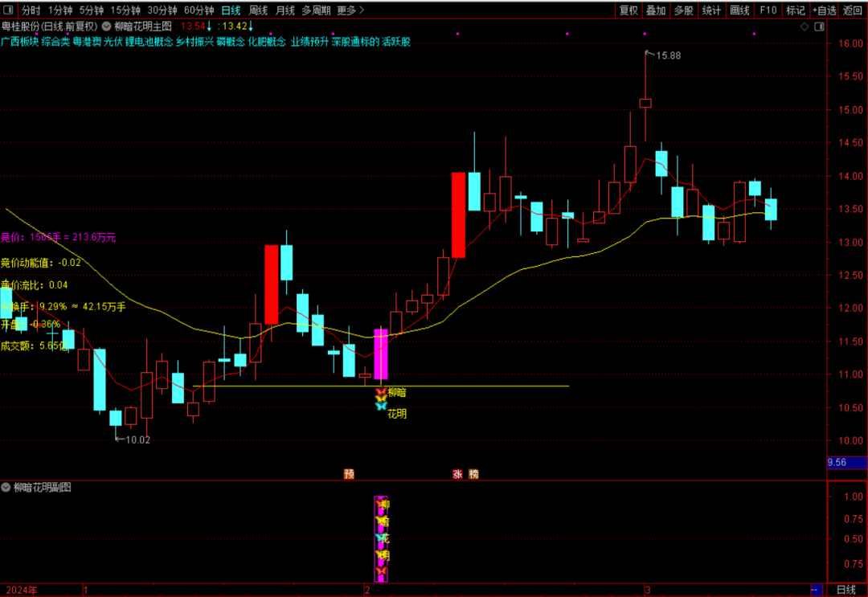Click the magenta signal candlestick on main chart

(x=381, y=354)
